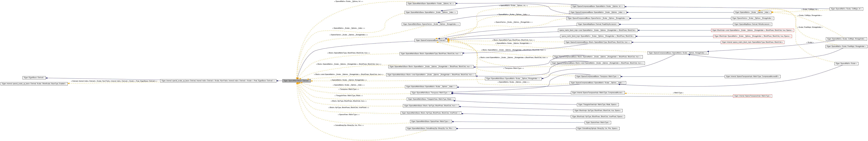Open SparseMatrixBase of SparseMatrix Scalar, _Options, int
This screenshot has width=868, height=141.
tap(431, 3)
